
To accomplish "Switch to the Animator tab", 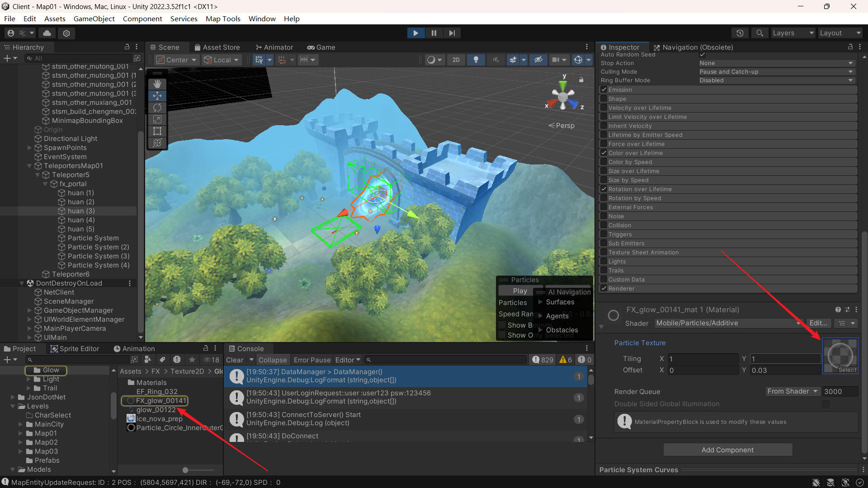I will pyautogui.click(x=274, y=47).
